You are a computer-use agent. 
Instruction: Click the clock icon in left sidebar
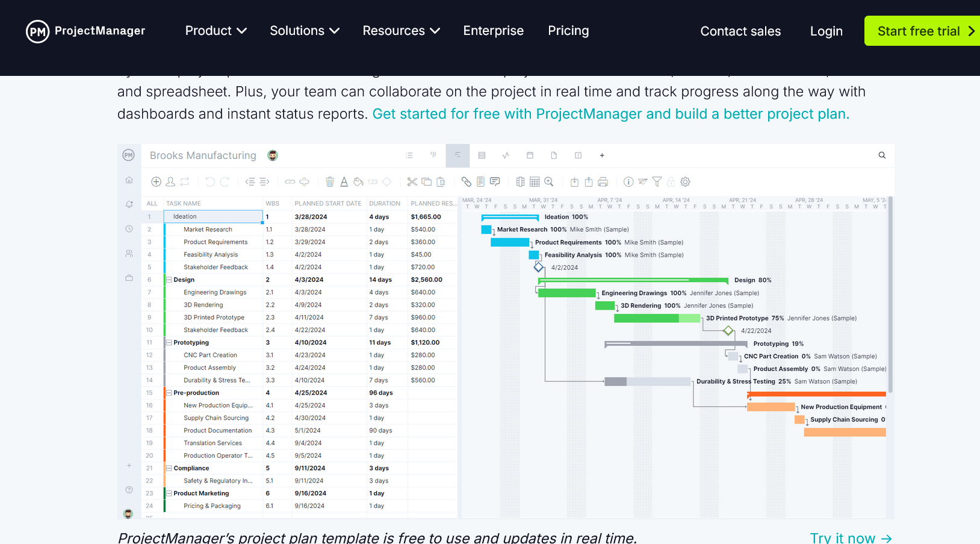coord(129,229)
